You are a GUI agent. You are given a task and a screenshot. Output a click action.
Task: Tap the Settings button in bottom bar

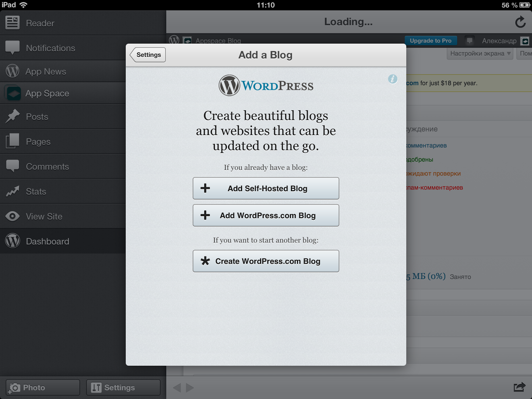123,387
